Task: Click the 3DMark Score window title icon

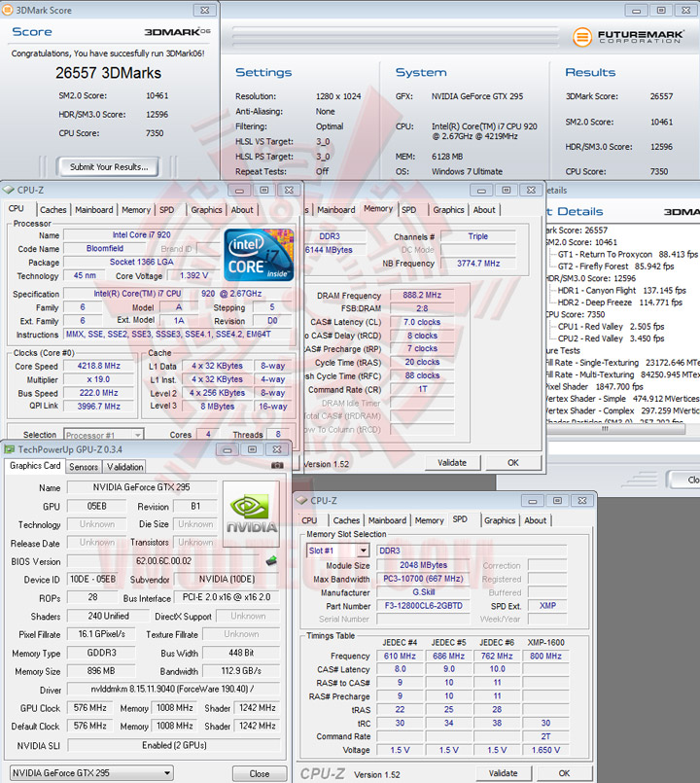Action: click(x=8, y=10)
